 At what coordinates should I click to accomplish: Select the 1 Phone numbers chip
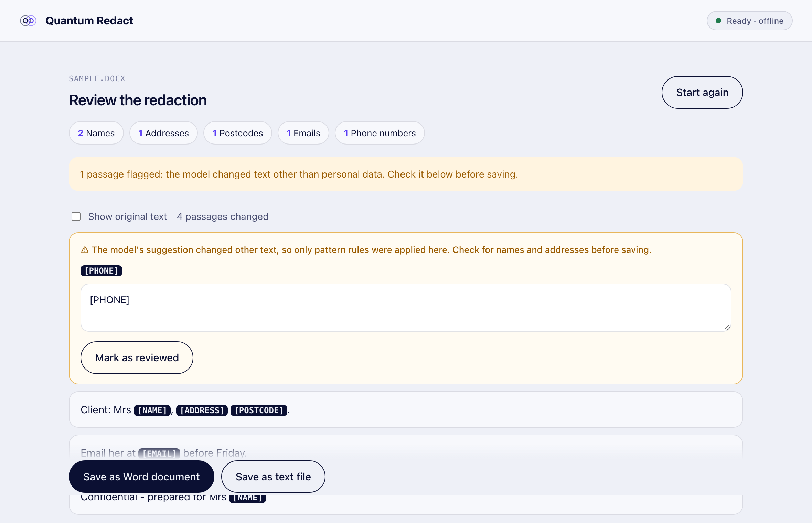point(380,133)
